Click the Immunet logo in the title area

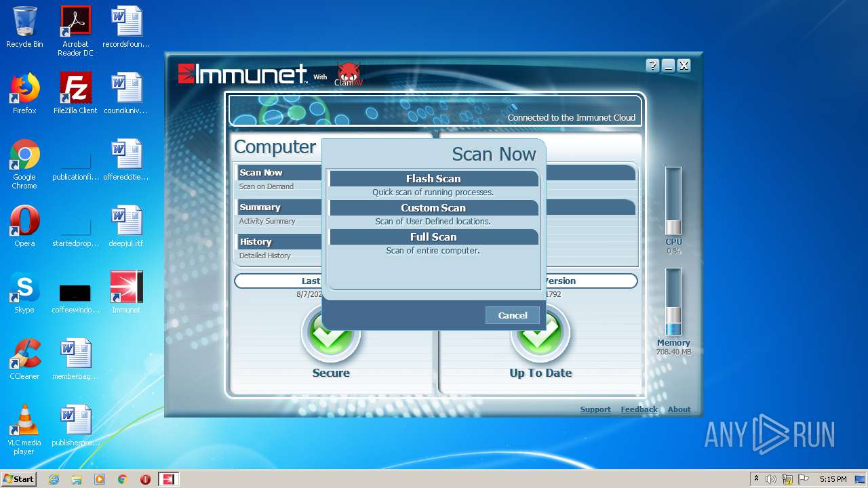(243, 74)
